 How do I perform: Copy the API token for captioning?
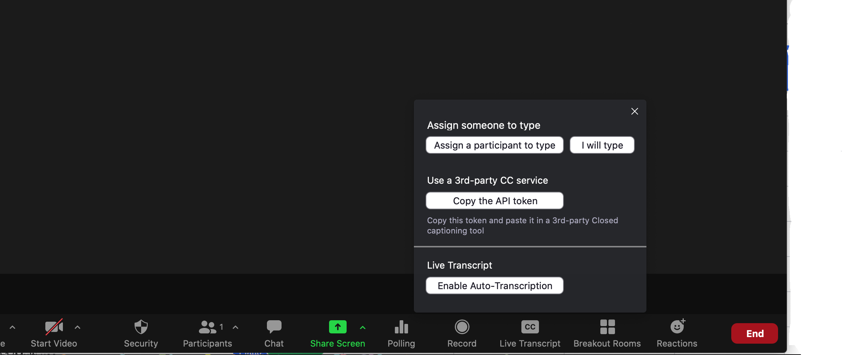coord(494,201)
